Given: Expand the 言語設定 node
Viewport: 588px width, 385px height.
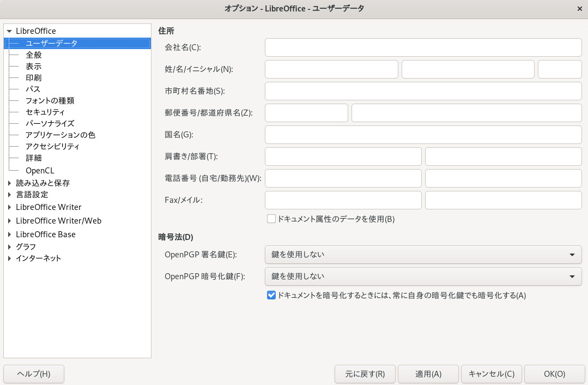Looking at the screenshot, I should click(9, 195).
